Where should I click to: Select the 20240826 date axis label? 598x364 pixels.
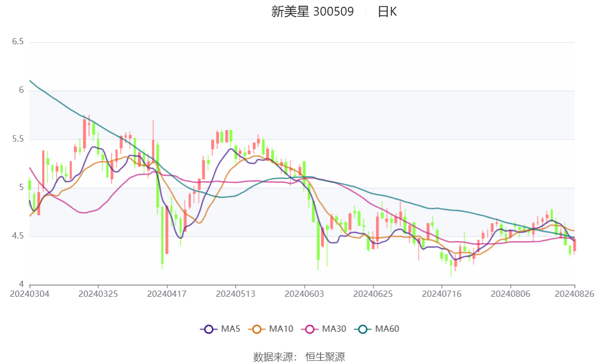[575, 294]
